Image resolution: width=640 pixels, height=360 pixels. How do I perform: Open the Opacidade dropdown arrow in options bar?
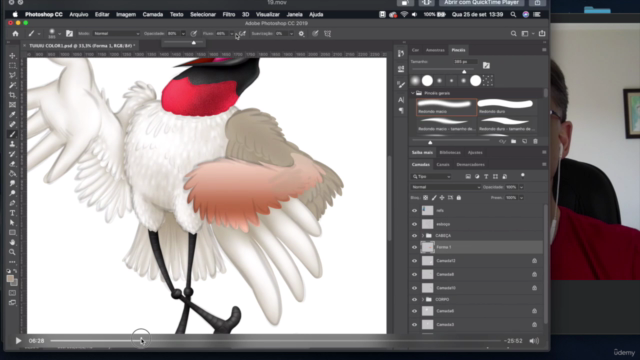183,34
